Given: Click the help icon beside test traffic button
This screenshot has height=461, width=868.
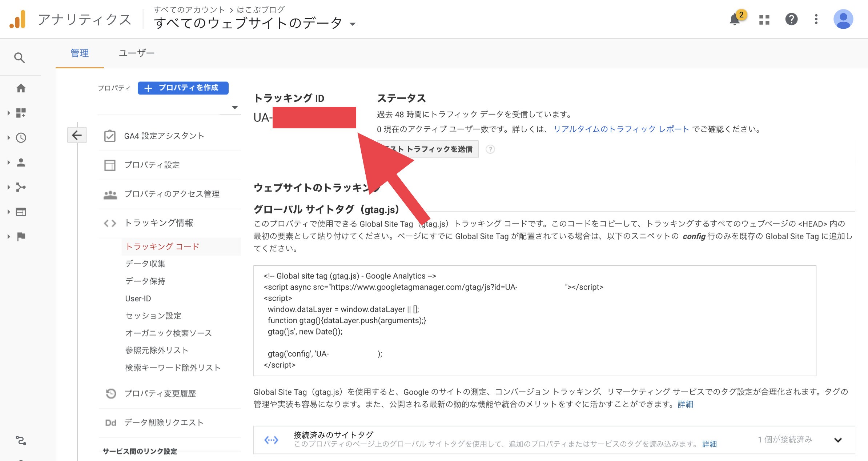Looking at the screenshot, I should (x=490, y=149).
